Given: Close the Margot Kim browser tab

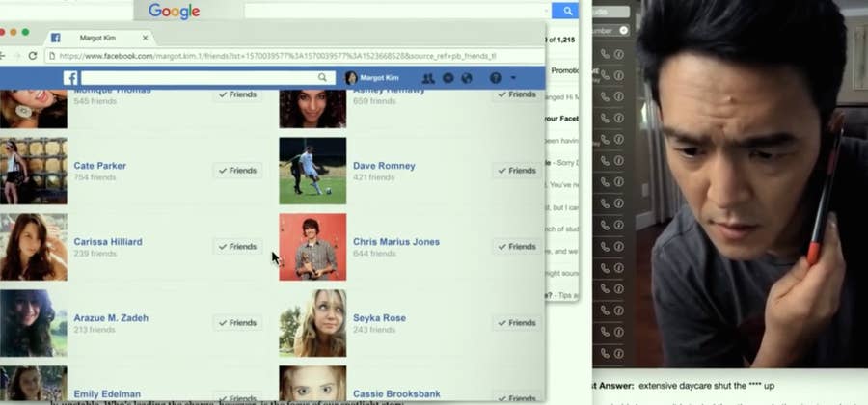Looking at the screenshot, I should coord(145,38).
